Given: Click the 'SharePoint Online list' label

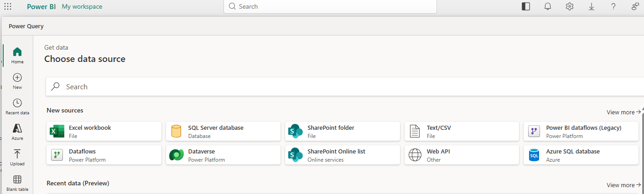Looking at the screenshot, I should coord(336,151).
